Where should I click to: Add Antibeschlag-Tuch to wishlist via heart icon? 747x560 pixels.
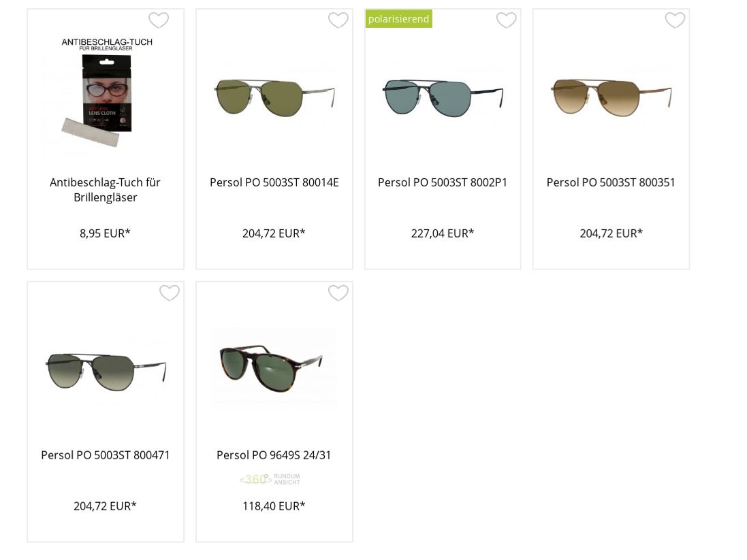(159, 20)
